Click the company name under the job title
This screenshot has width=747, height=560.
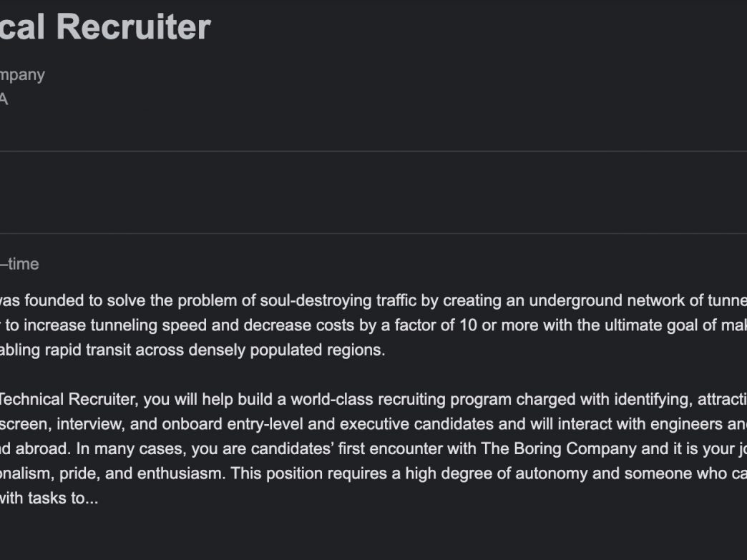[x=22, y=75]
